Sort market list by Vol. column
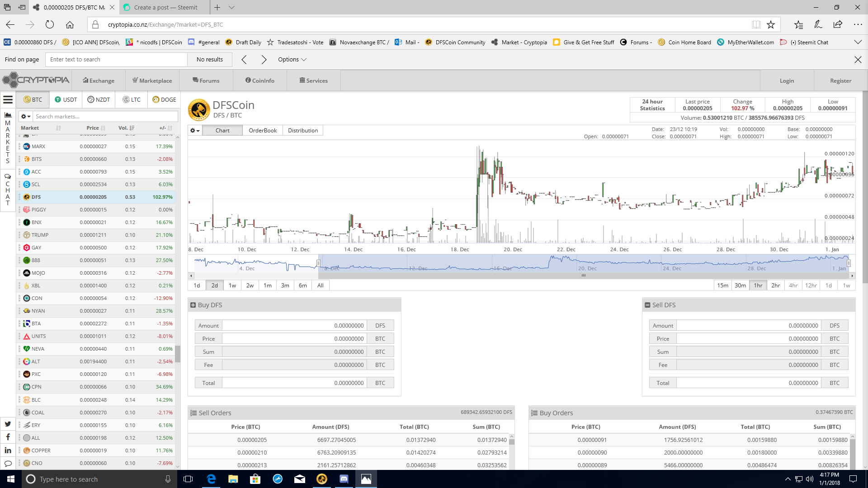 click(126, 128)
